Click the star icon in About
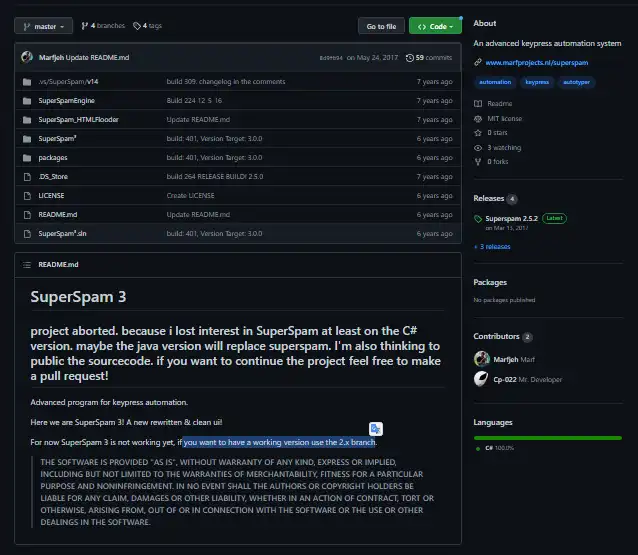The image size is (638, 555). point(478,133)
